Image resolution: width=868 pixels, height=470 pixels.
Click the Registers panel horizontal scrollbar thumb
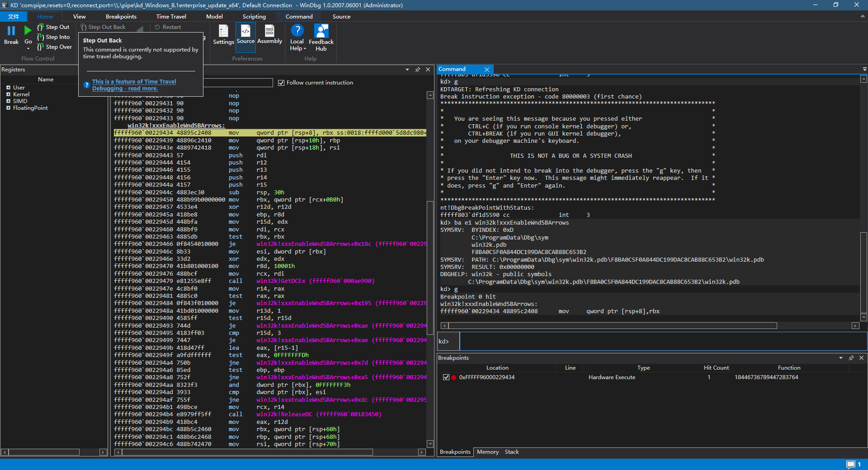click(44, 452)
